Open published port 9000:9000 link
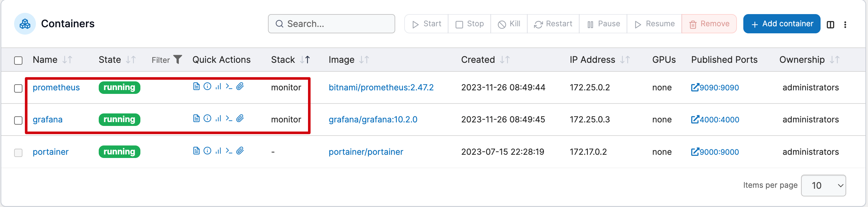The height and width of the screenshot is (207, 868). pos(715,152)
